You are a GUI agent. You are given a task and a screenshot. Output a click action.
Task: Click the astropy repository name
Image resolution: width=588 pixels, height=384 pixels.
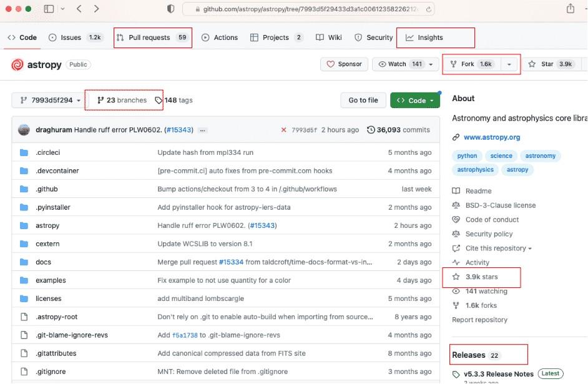44,64
